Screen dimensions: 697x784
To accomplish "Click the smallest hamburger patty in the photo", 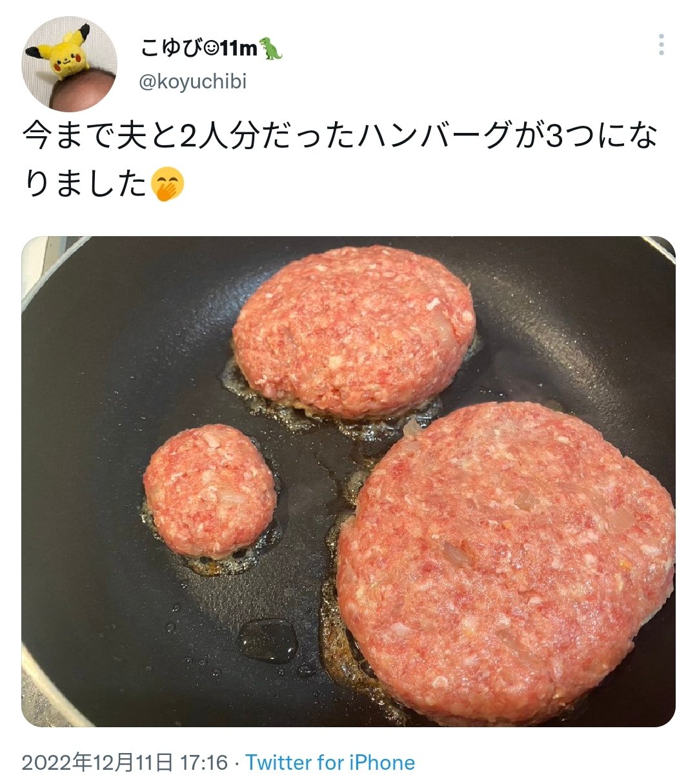I will (x=210, y=490).
